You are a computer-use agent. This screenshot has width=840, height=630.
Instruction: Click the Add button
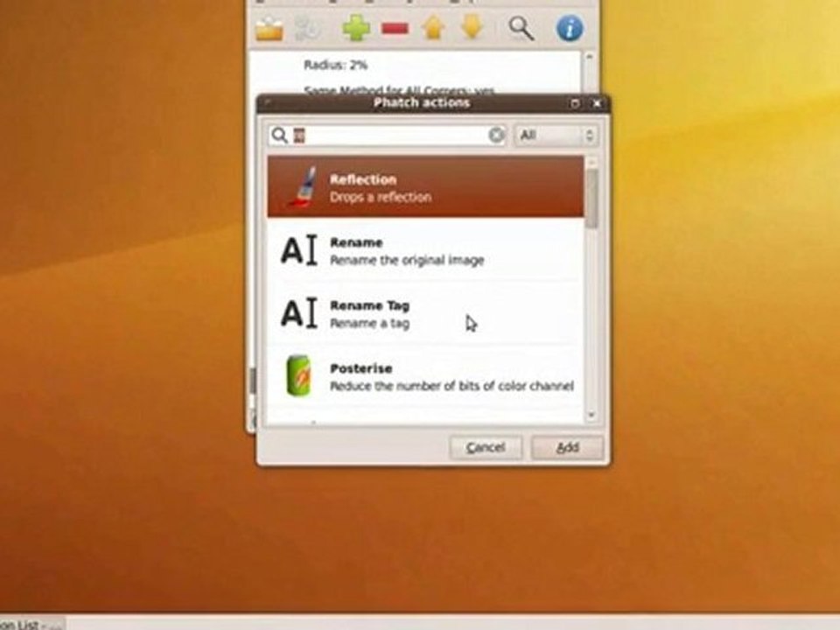(x=567, y=447)
